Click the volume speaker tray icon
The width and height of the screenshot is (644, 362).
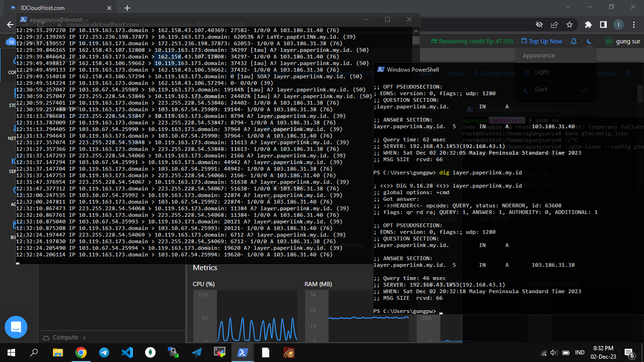coord(554,353)
